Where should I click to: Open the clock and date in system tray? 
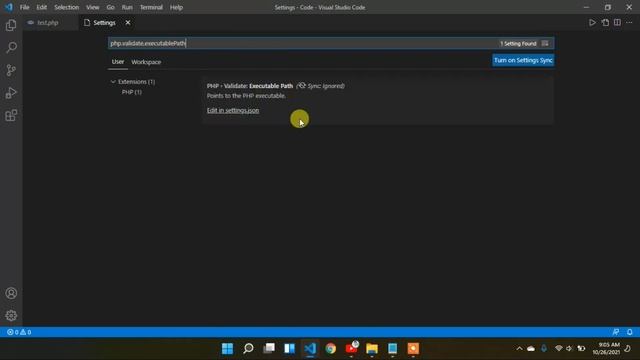[606, 349]
